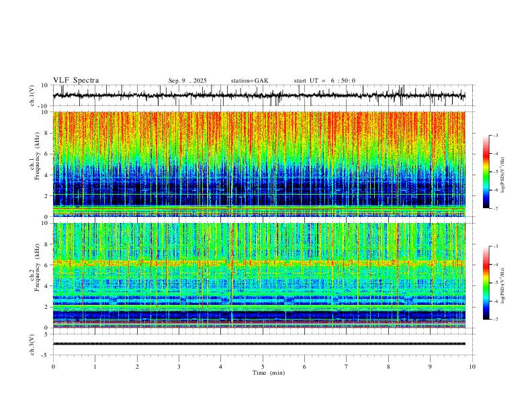This screenshot has width=532, height=411.
Task: Click the ch.1 colorbar "log(PSD)(V²/Hz)" label
Action: (x=503, y=175)
